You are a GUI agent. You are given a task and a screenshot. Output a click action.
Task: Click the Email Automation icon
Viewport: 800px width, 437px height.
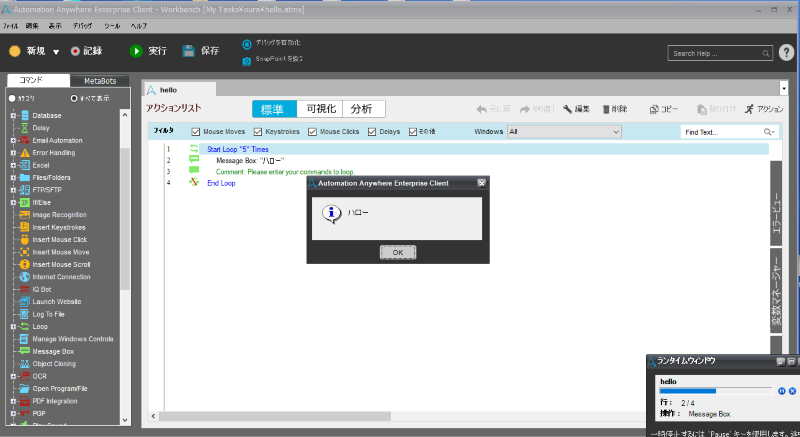24,140
